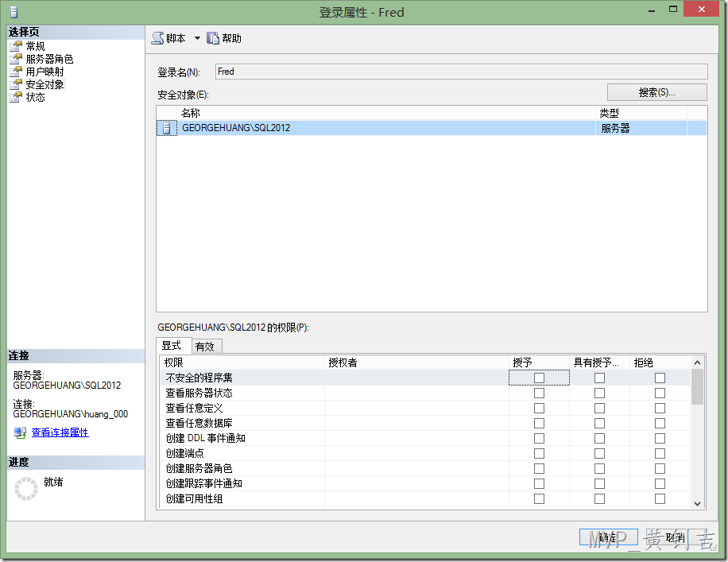Tick 授予 for 创建服务器角色
728x562 pixels.
point(539,469)
